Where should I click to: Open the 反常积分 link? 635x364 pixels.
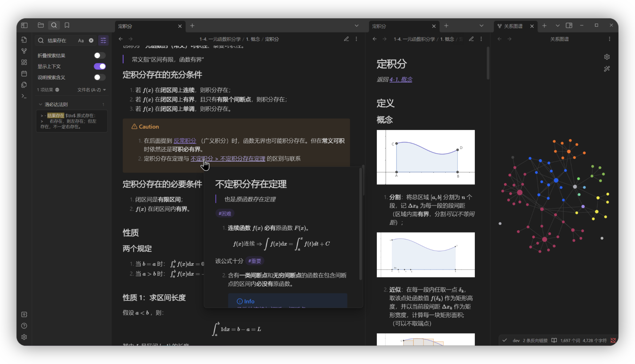coord(185,141)
